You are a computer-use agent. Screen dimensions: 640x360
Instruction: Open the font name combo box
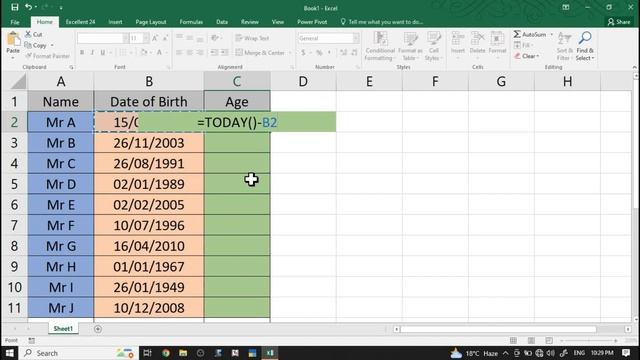click(102, 38)
